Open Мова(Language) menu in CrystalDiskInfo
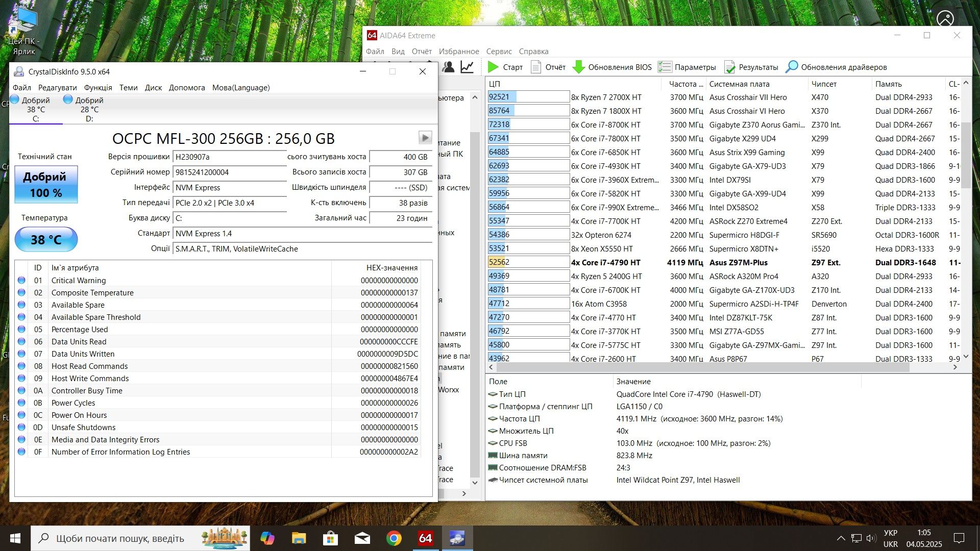Viewport: 980px width, 551px height. pos(241,87)
